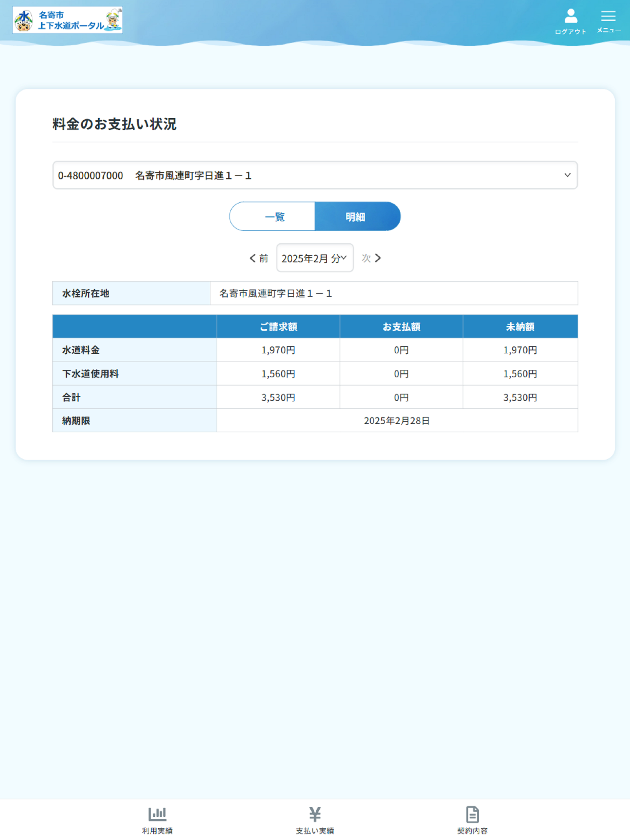This screenshot has height=840, width=630.
Task: Select the 明細 view toggle
Action: [357, 216]
